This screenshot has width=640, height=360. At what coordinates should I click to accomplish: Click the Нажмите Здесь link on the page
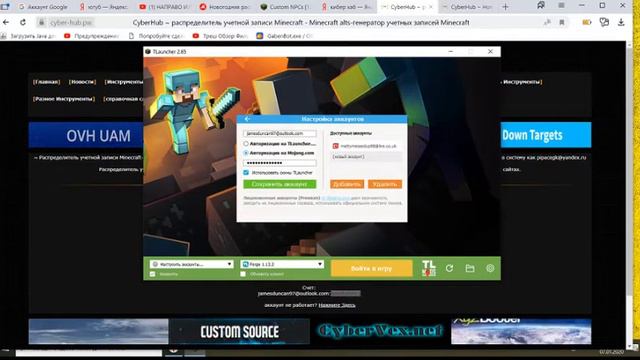tap(337, 305)
